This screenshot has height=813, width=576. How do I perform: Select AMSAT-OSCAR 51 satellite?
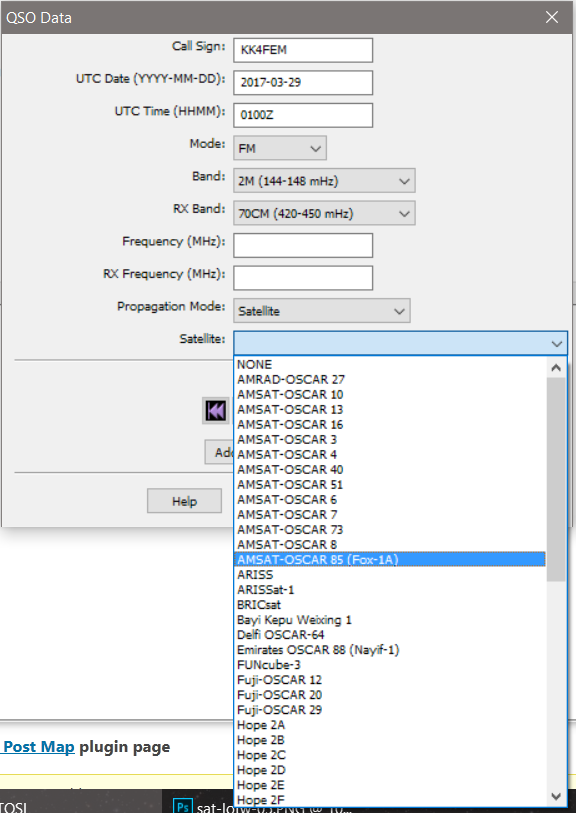click(390, 485)
